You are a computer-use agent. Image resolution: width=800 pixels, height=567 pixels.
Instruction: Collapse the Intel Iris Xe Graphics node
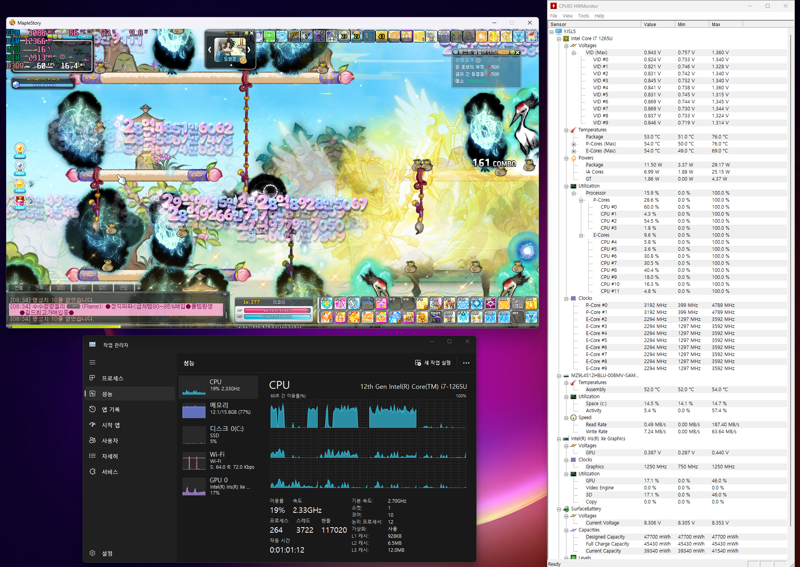click(559, 438)
